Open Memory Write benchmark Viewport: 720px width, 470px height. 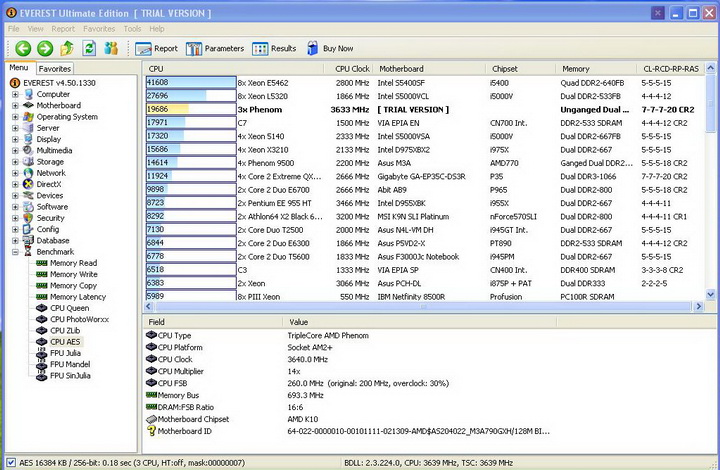73,274
